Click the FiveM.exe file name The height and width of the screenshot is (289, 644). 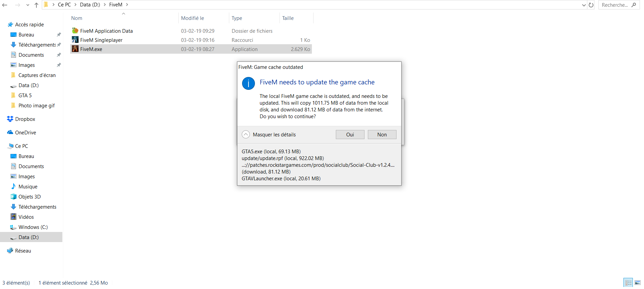click(x=91, y=49)
